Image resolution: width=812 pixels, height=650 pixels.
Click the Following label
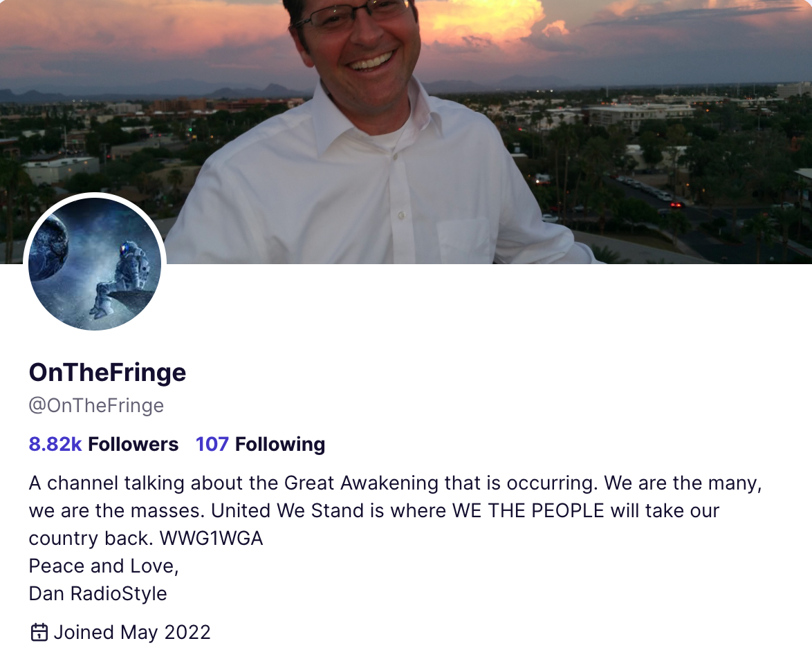point(280,445)
